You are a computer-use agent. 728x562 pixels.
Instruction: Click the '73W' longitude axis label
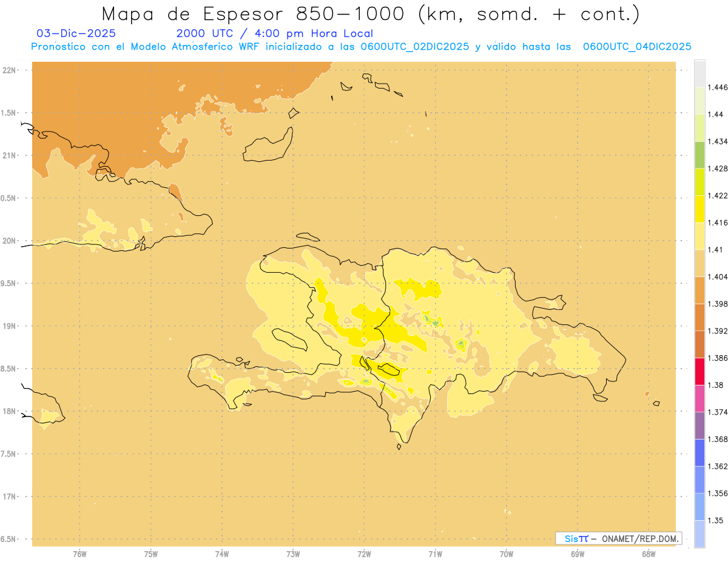(293, 554)
